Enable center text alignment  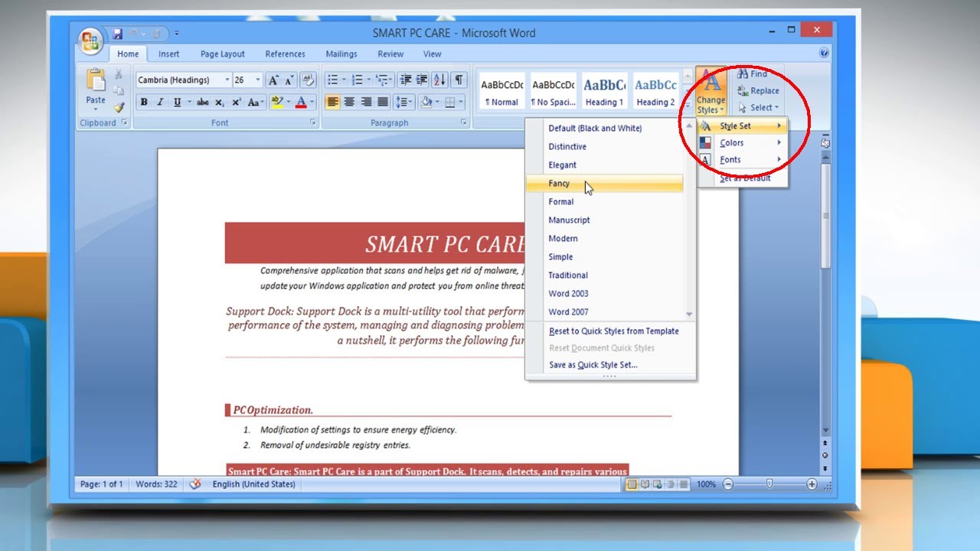(x=349, y=102)
